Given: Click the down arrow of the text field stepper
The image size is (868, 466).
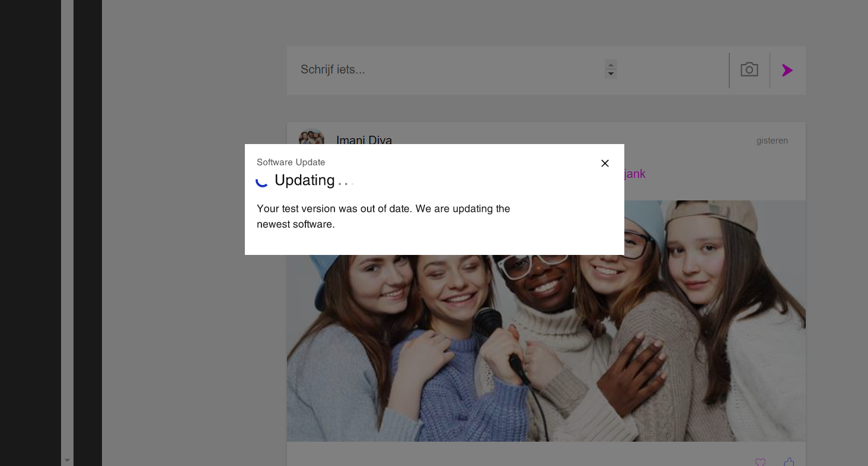Looking at the screenshot, I should [x=611, y=74].
